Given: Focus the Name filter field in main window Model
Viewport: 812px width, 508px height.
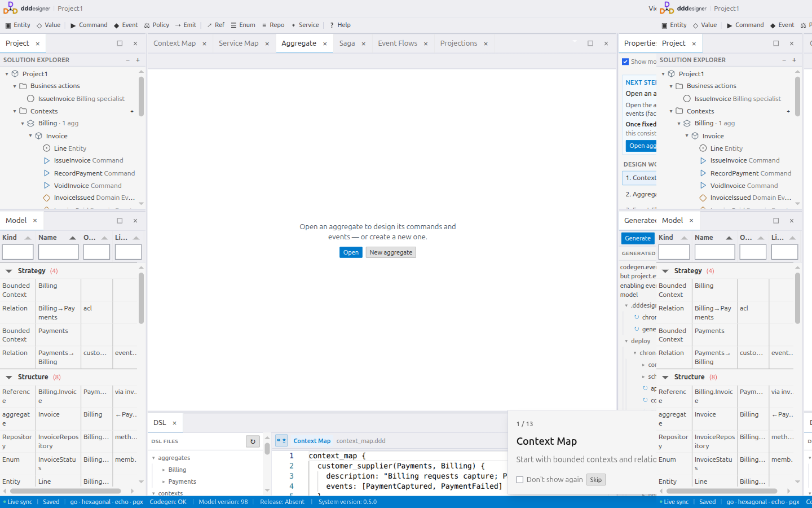Looking at the screenshot, I should coord(58,252).
